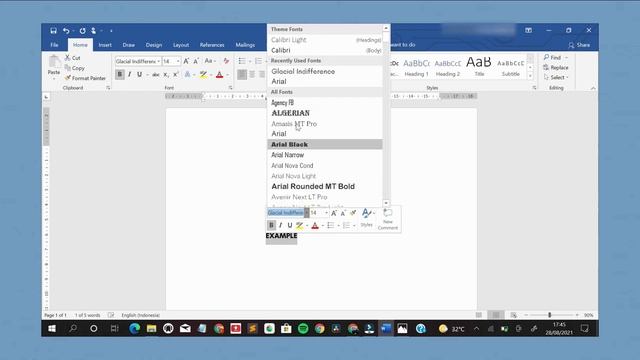Apply the Heading 1 style
640x360 pixels.
416,68
